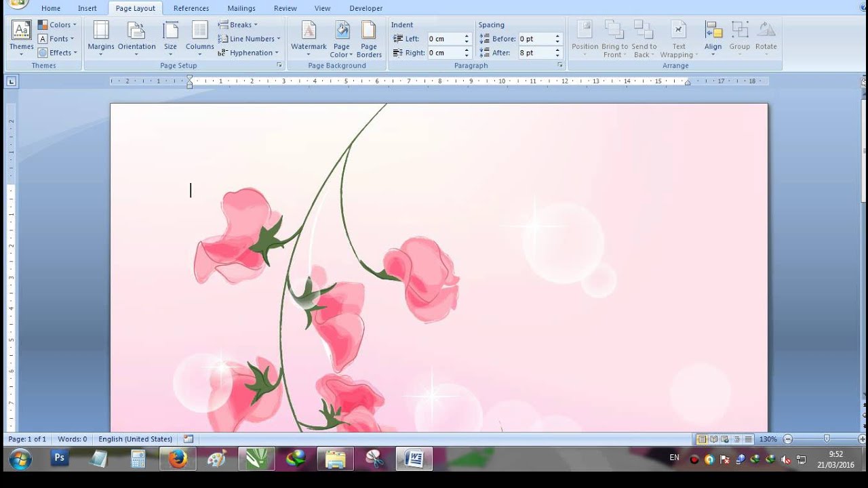Click the zoom slider handle

coord(826,439)
